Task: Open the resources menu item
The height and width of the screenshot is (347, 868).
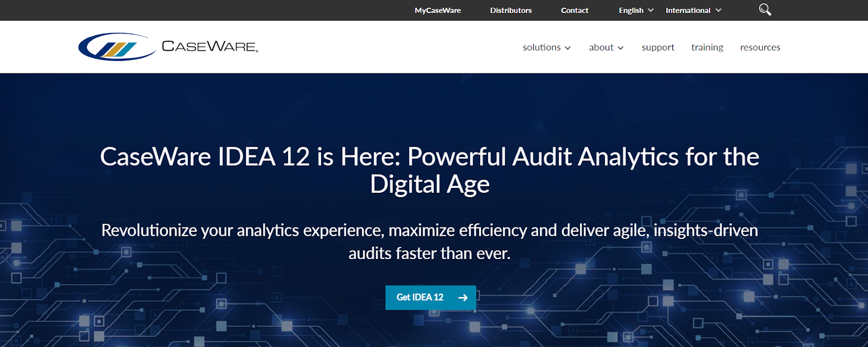Action: click(x=760, y=47)
